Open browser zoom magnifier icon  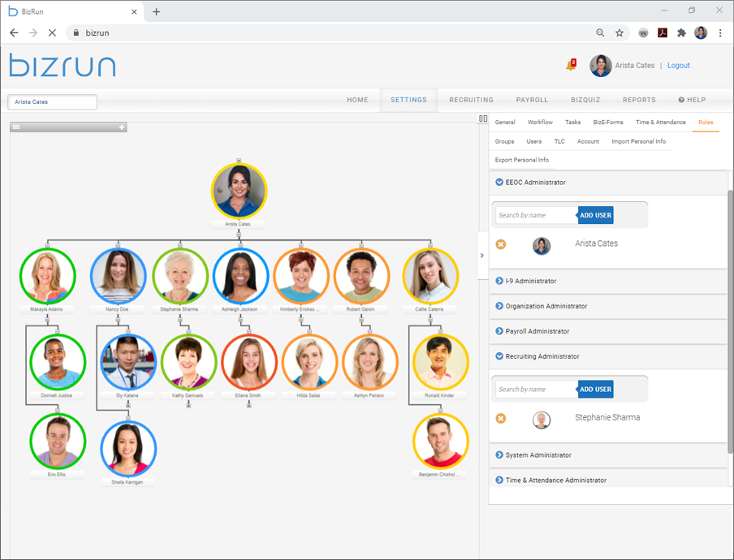tap(600, 32)
